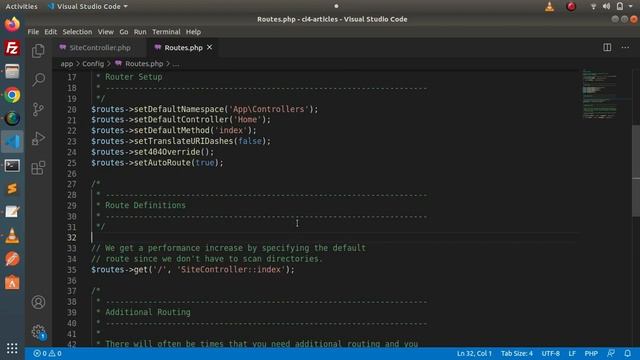Open the editor More Actions ellipsis
The image size is (640, 360).
625,47
